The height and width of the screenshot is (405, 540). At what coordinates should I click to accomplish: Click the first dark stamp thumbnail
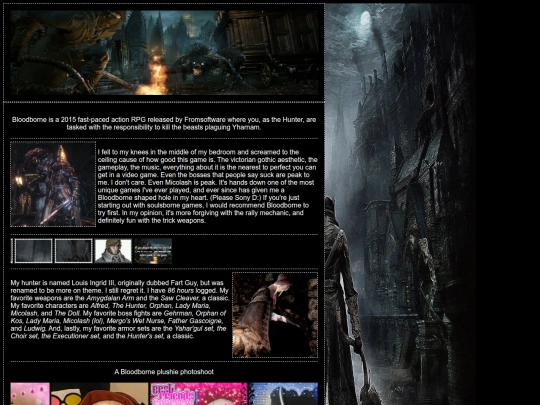pyautogui.click(x=33, y=251)
